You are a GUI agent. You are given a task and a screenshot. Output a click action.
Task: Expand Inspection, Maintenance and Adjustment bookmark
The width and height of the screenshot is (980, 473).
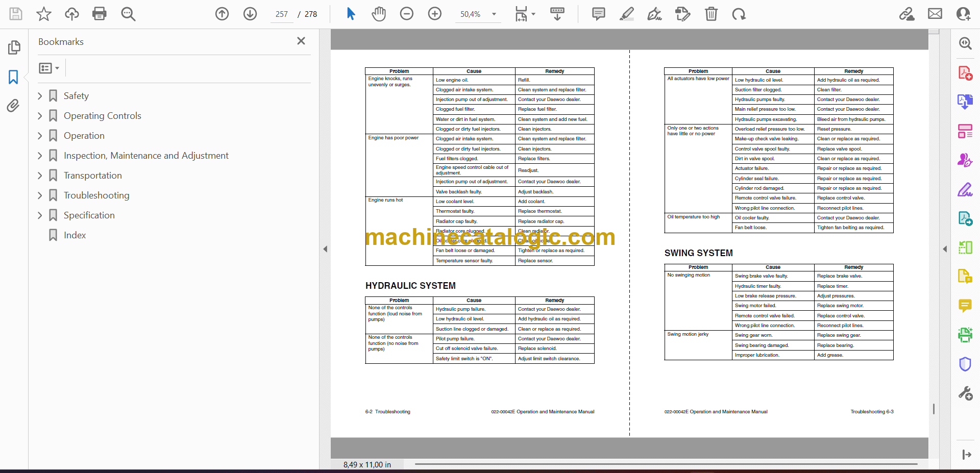point(40,156)
